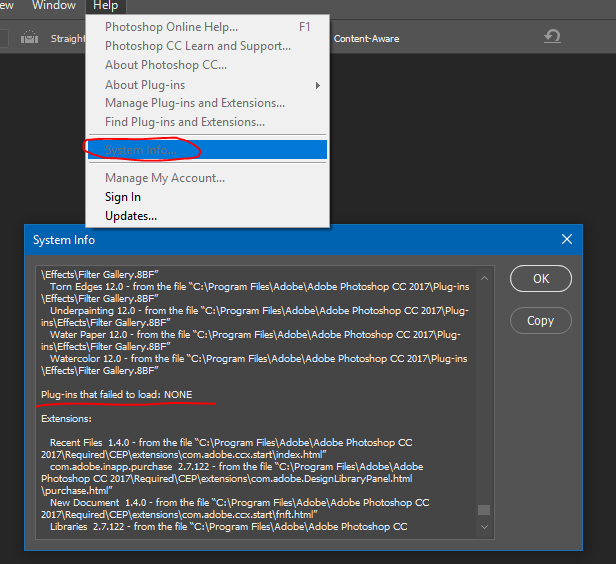Select Updates in the Help menu
This screenshot has height=564, width=616.
207,216
